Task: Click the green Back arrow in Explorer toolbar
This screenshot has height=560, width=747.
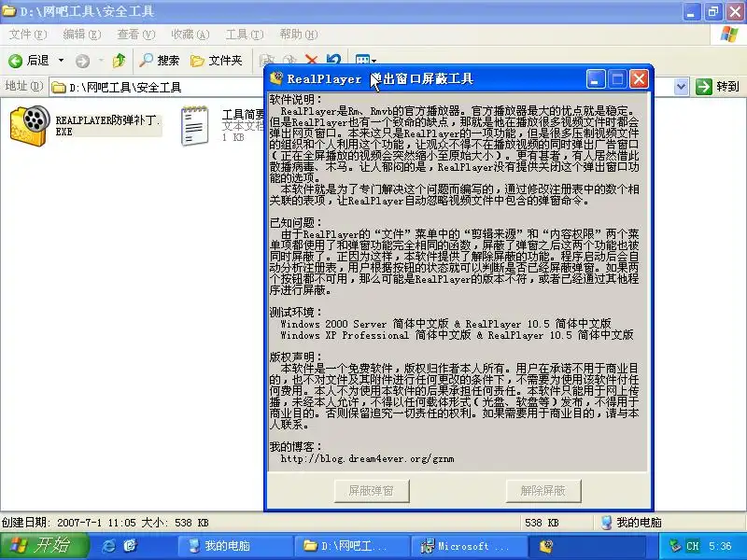Action: click(x=16, y=61)
